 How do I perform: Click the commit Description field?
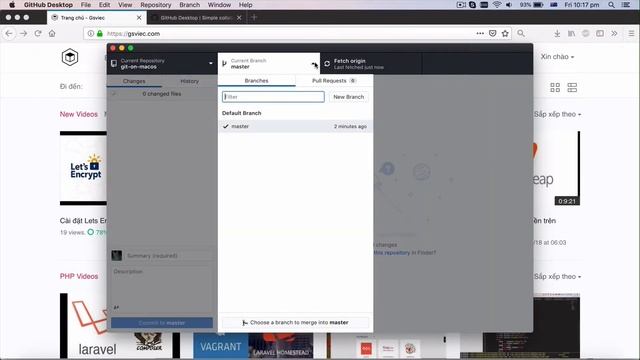tap(162, 283)
